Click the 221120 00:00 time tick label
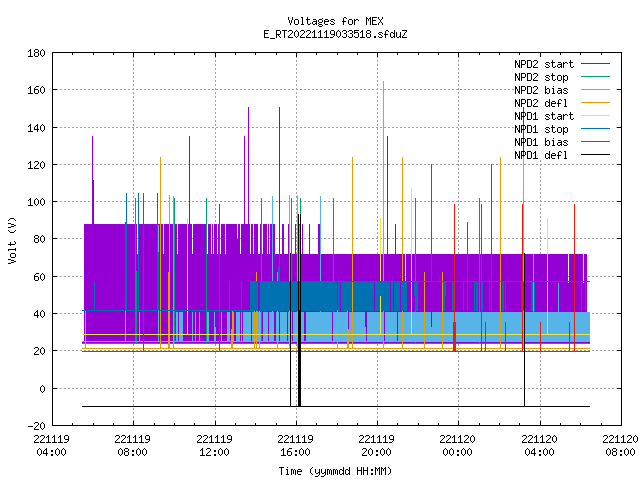Screen dimensions: 640x480 [458, 446]
